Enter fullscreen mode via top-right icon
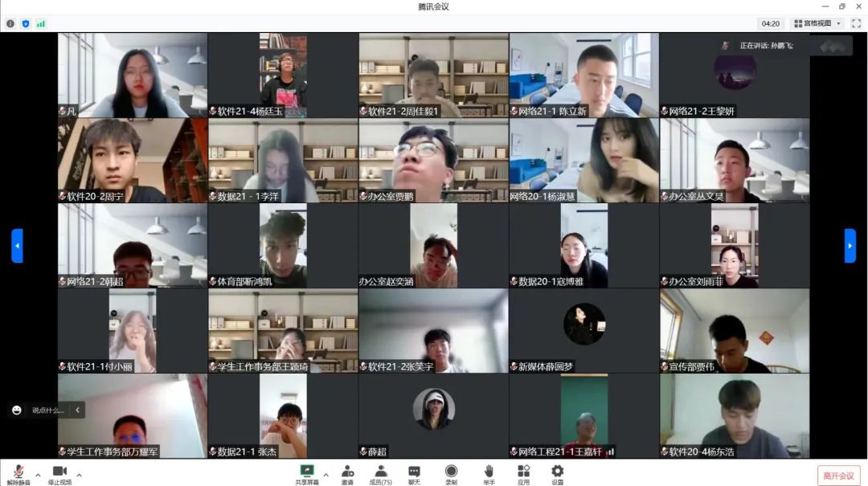The image size is (868, 486). [856, 23]
